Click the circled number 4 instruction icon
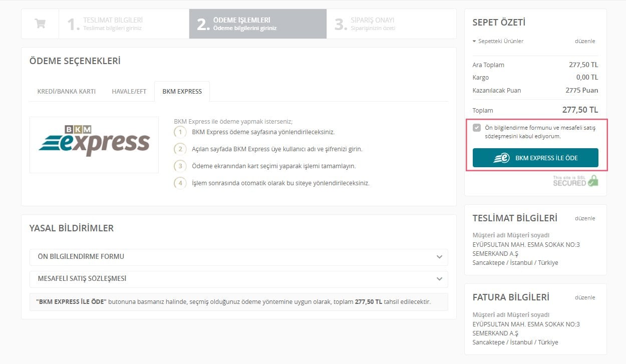The image size is (626, 364). point(180,183)
